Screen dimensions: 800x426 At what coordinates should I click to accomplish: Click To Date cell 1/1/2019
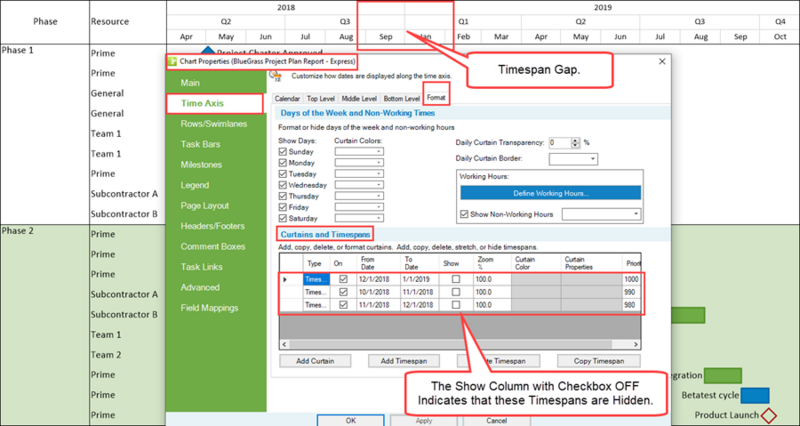click(419, 280)
